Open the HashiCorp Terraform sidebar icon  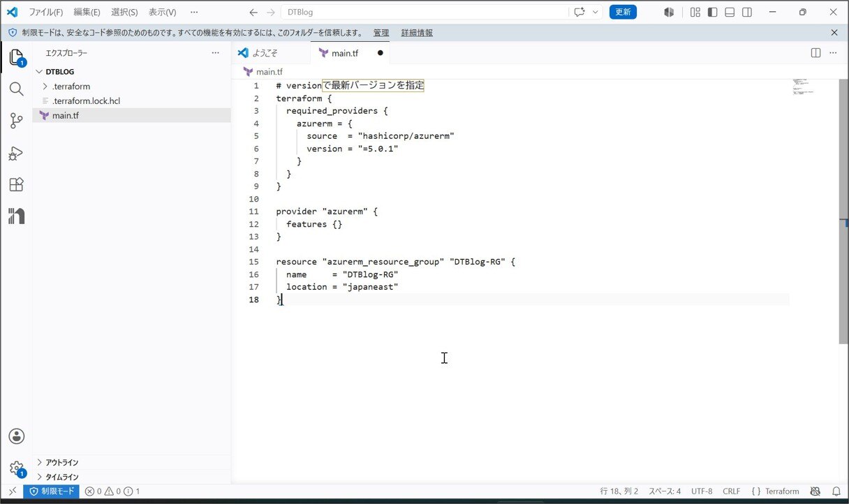[x=16, y=216]
